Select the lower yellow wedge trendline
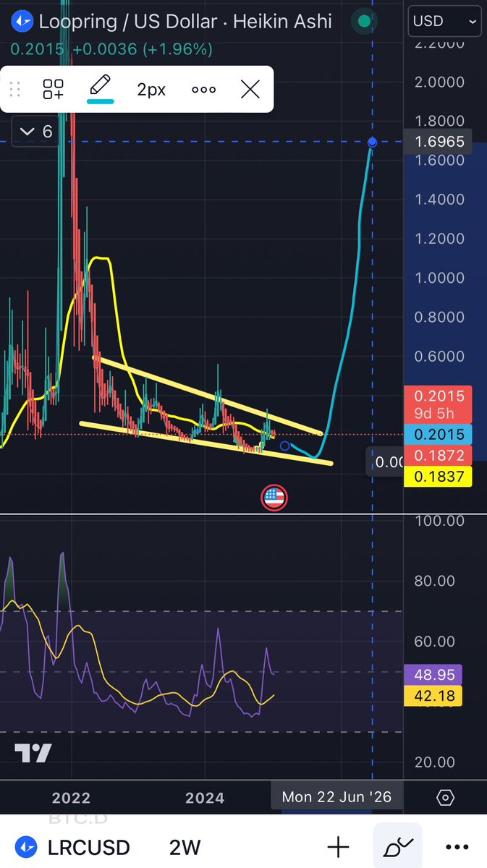Screen dimensions: 487x868 [x=206, y=443]
